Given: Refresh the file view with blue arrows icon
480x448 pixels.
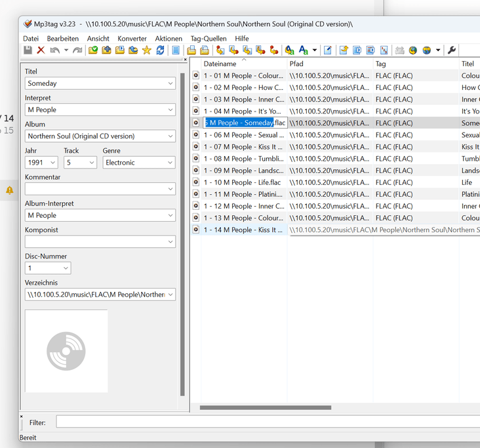Looking at the screenshot, I should (x=160, y=50).
